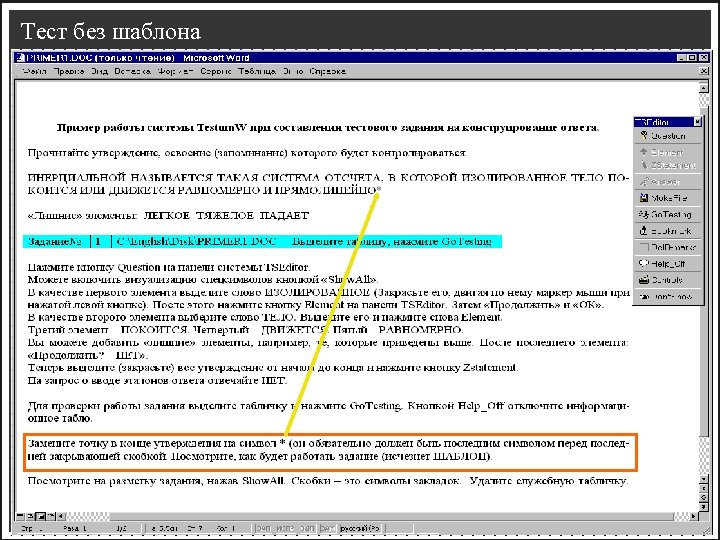The width and height of the screenshot is (720, 540).
Task: Click the cell with number 1 in cyan table
Action: coord(98,242)
